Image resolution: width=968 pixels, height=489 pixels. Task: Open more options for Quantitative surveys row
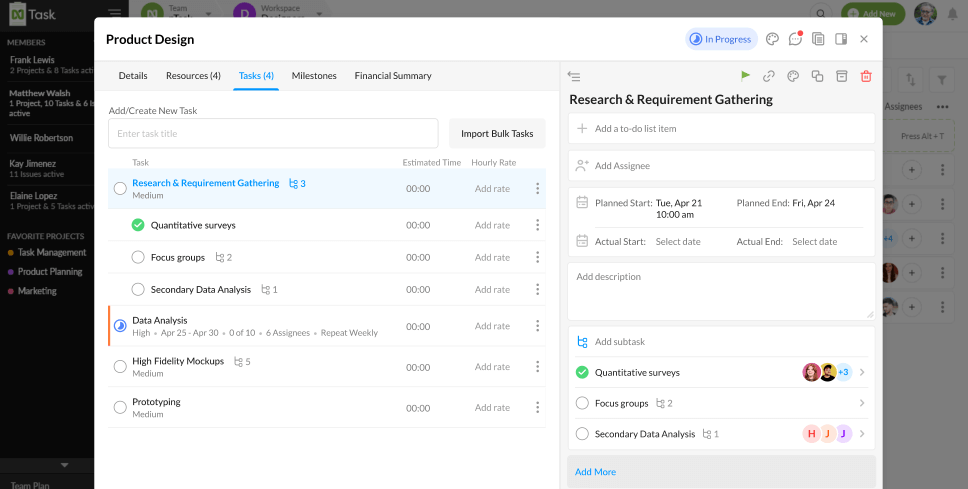click(538, 225)
